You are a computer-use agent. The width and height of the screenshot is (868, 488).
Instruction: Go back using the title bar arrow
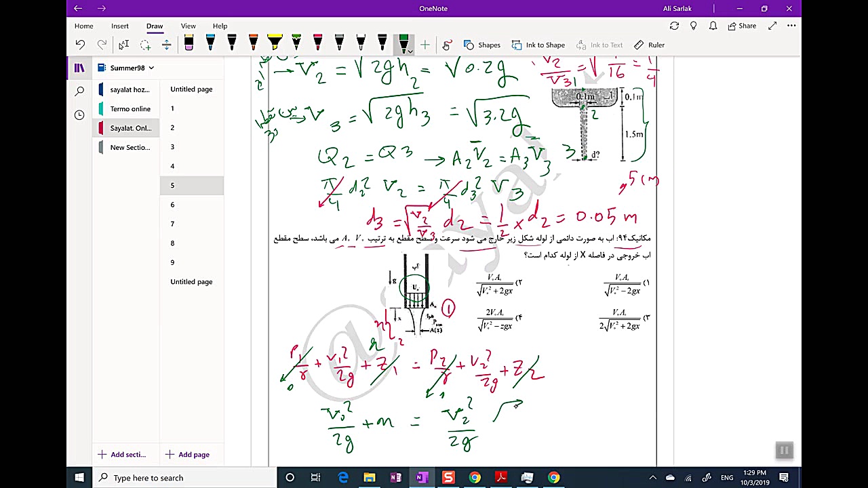tap(78, 8)
